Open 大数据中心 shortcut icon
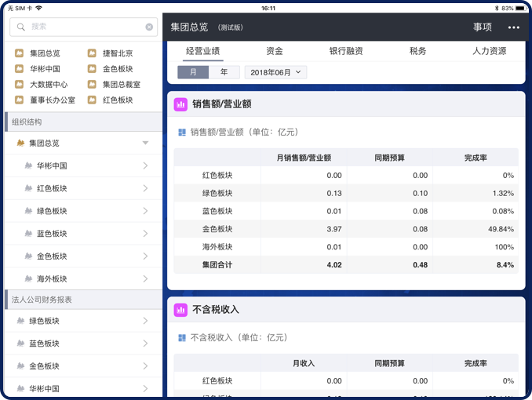Image resolution: width=532 pixels, height=400 pixels. (x=20, y=85)
